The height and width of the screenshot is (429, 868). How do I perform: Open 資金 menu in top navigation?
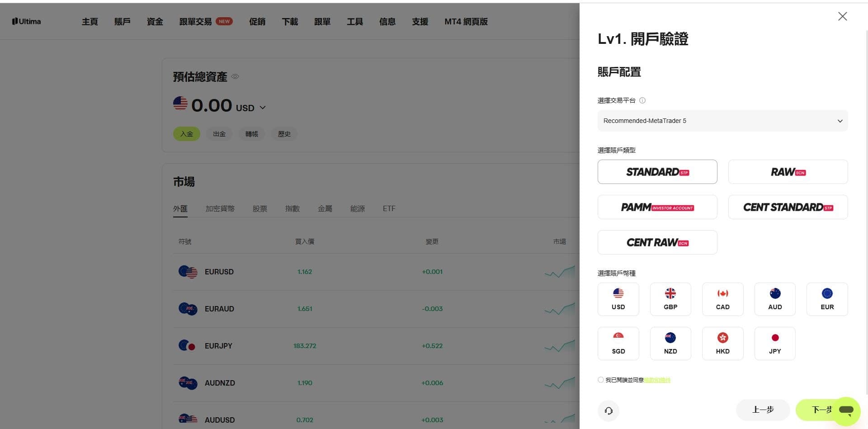(155, 22)
